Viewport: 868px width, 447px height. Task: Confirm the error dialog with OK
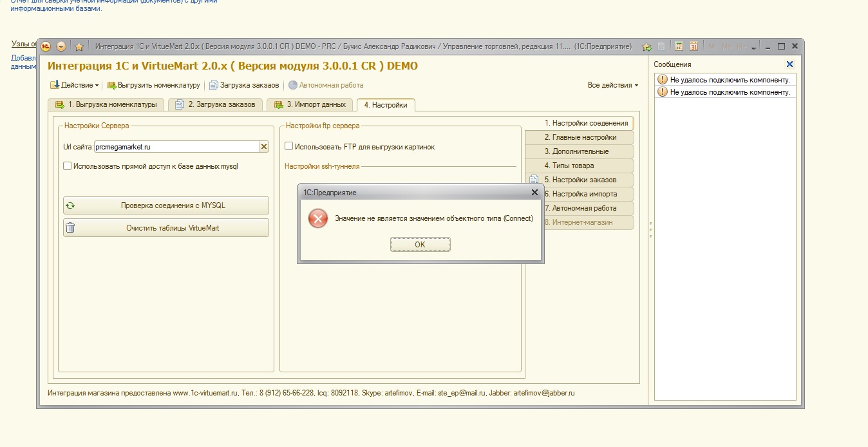coord(420,245)
